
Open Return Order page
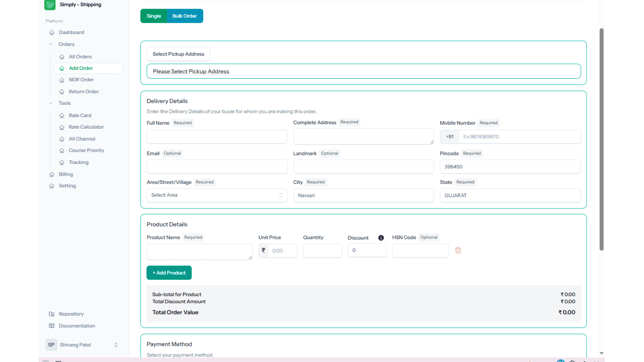[84, 92]
